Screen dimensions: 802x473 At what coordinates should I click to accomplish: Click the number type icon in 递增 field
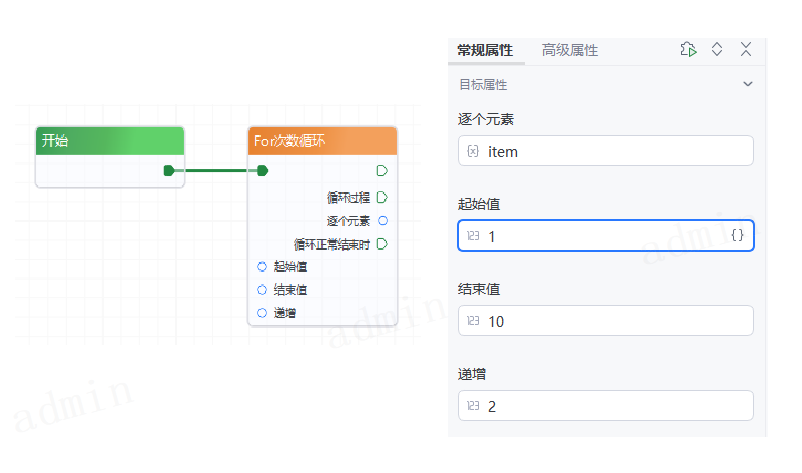[473, 406]
